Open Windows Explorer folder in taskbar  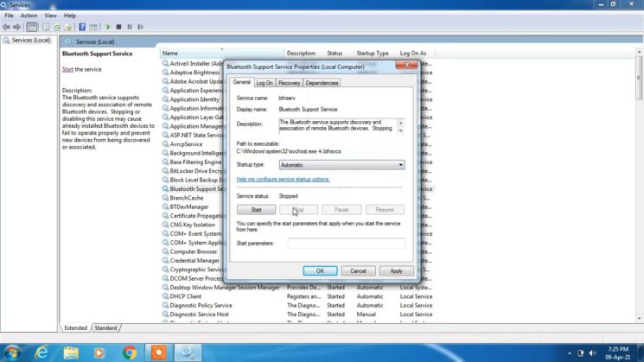(71, 352)
